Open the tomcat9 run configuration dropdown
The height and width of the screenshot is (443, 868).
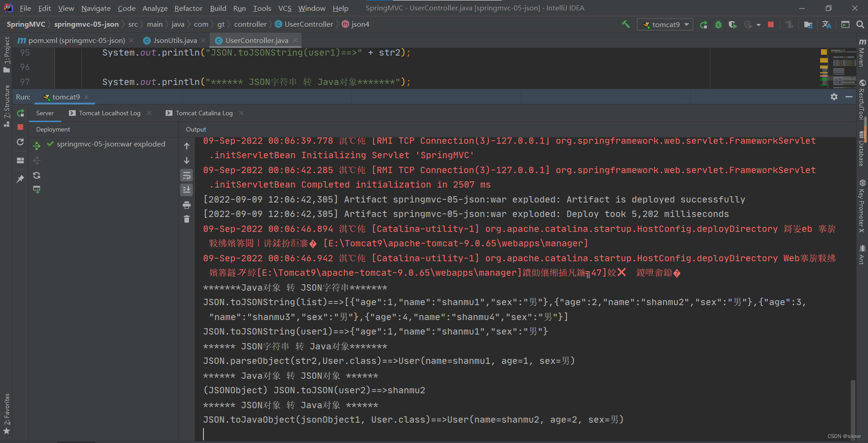pyautogui.click(x=665, y=24)
